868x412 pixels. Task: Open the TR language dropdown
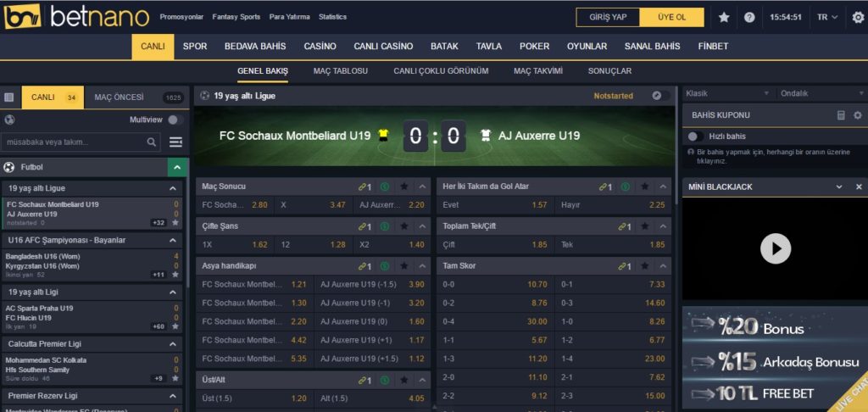[x=827, y=17]
